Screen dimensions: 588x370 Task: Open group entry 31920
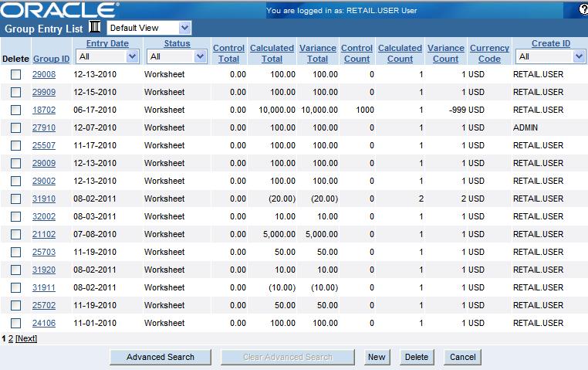pos(44,270)
